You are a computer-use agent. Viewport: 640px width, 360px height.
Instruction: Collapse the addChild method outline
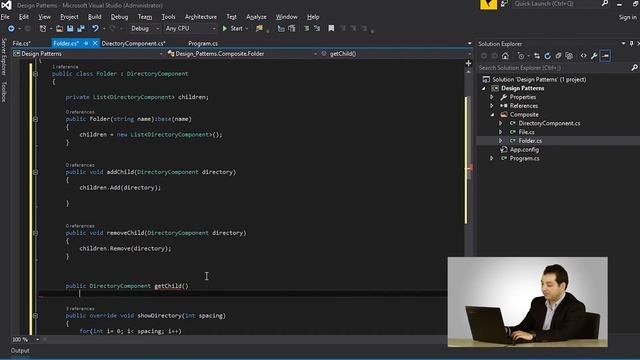pos(36,173)
